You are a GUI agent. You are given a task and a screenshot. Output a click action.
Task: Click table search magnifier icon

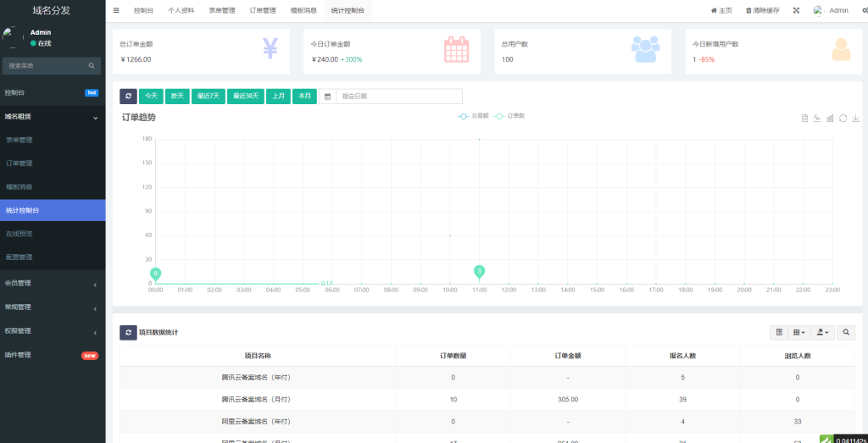coord(846,333)
